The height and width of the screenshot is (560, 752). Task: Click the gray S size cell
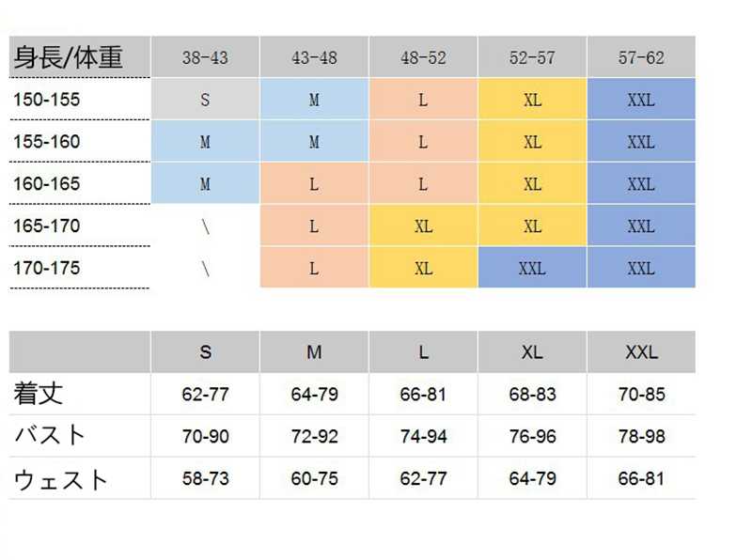point(205,100)
